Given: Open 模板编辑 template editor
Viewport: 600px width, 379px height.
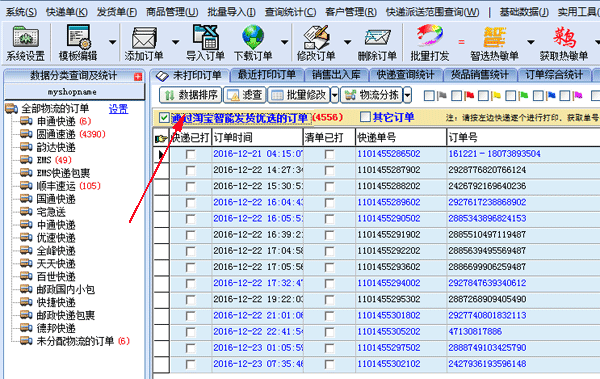Looking at the screenshot, I should [x=78, y=42].
